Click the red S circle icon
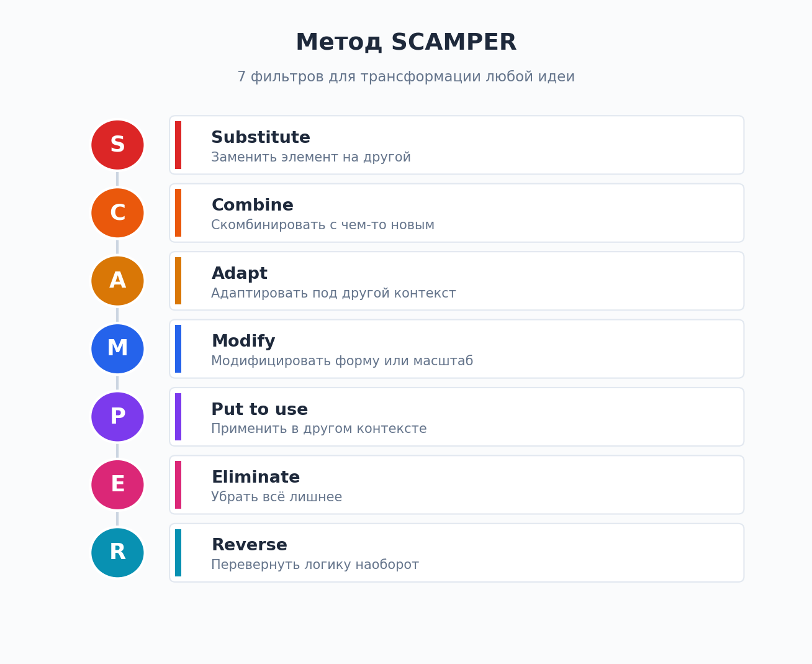This screenshot has width=812, height=664. (x=117, y=145)
